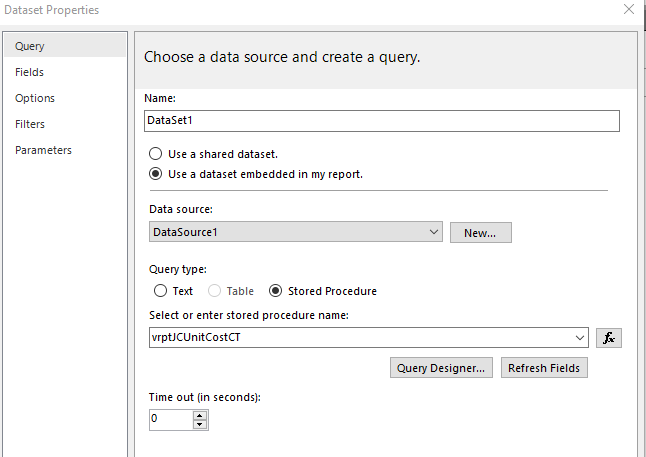Open the Filters page
Image resolution: width=646 pixels, height=457 pixels.
coord(30,124)
